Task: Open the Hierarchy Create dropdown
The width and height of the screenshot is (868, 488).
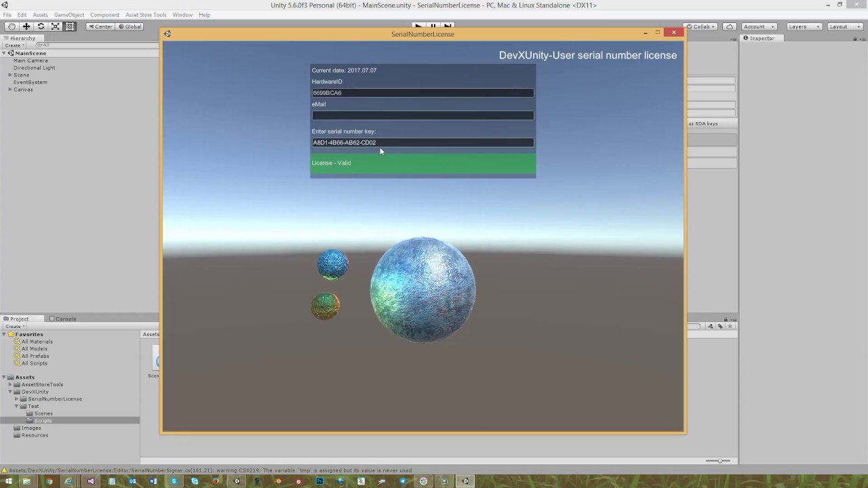Action: pos(14,45)
